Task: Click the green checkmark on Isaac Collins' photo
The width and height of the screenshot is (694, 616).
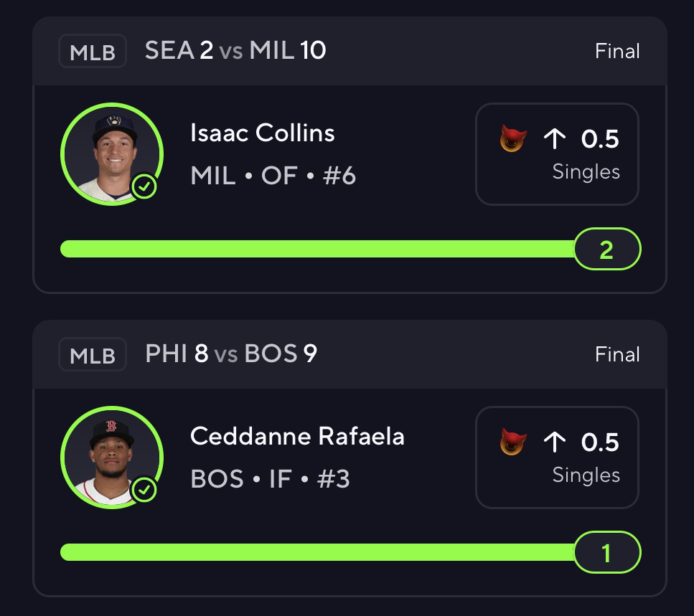Action: (144, 187)
